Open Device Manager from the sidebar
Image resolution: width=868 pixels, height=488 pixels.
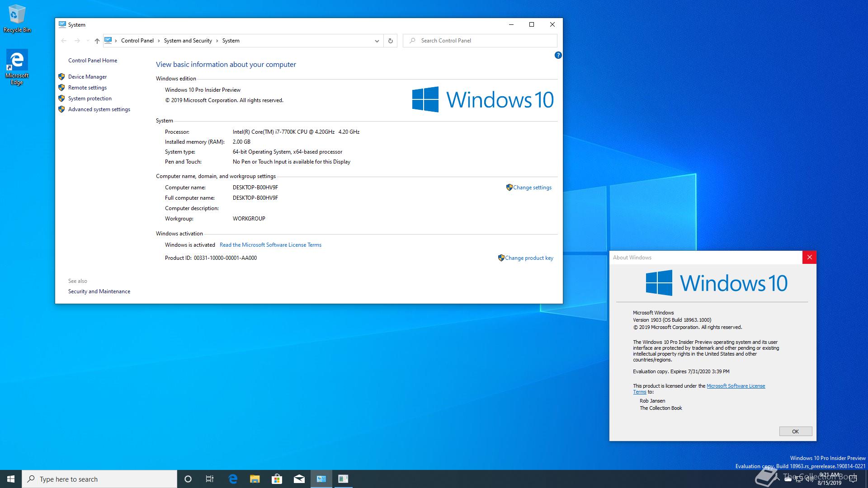coord(87,77)
